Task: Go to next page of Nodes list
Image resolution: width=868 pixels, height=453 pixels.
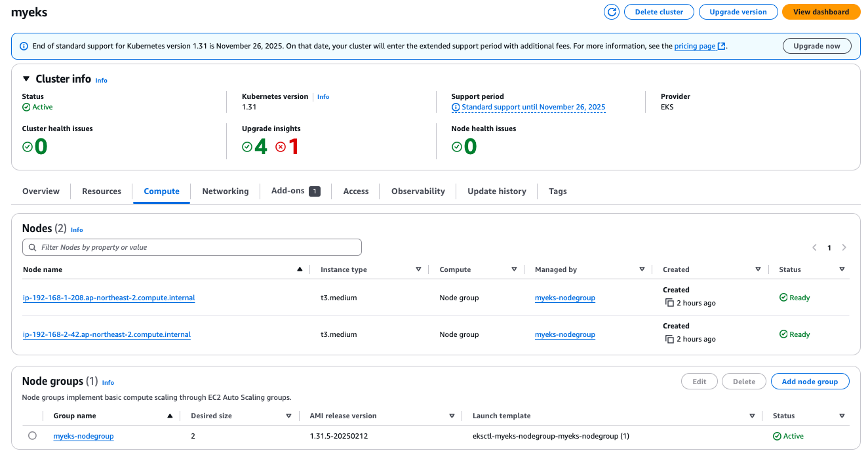Action: [844, 248]
